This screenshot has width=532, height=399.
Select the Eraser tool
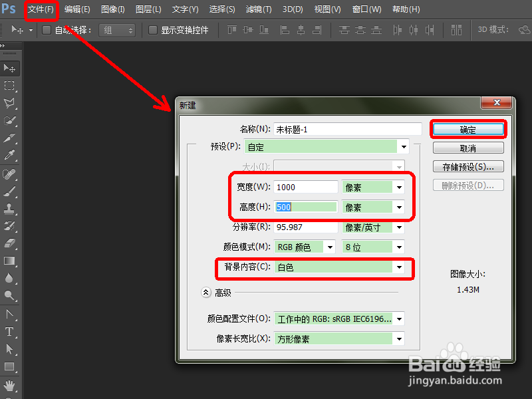[x=9, y=243]
